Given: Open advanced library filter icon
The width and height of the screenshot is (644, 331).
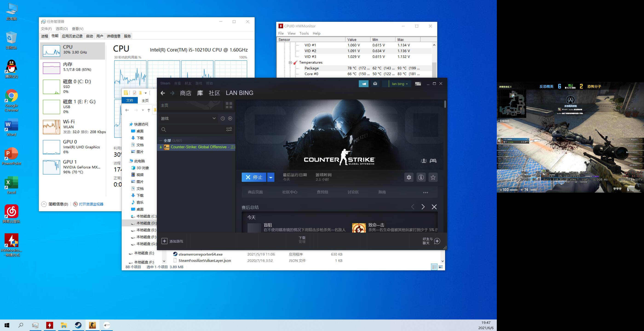Looking at the screenshot, I should (229, 129).
